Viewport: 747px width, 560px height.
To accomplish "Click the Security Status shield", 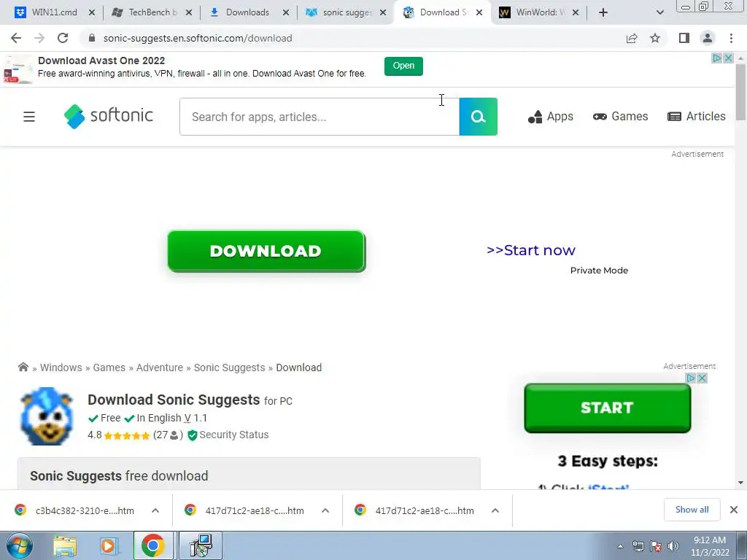I will click(193, 435).
